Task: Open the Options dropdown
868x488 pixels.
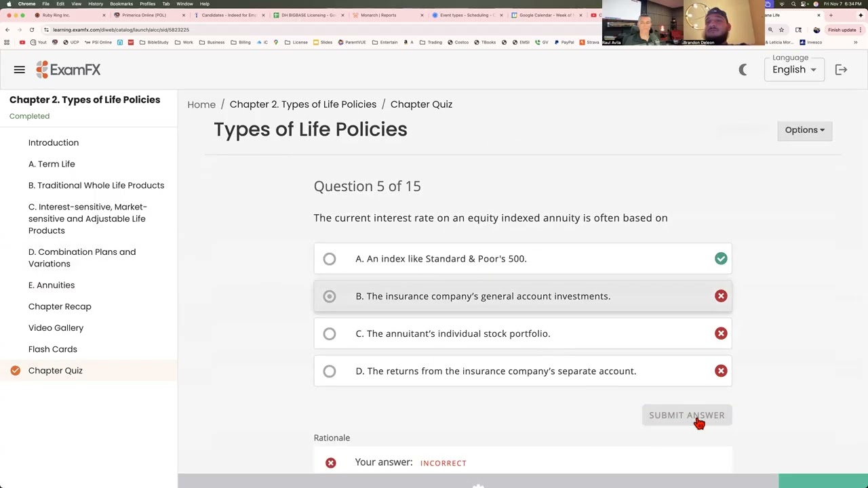Action: tap(805, 130)
